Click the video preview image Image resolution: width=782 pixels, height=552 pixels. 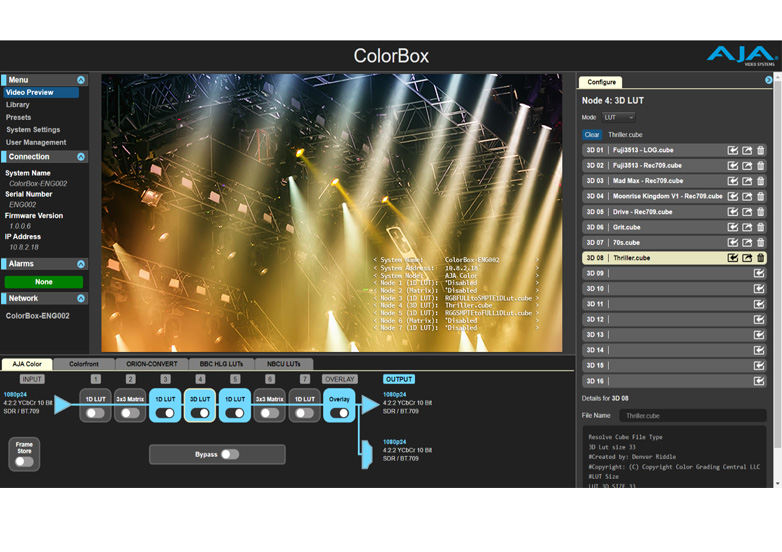coord(332,213)
